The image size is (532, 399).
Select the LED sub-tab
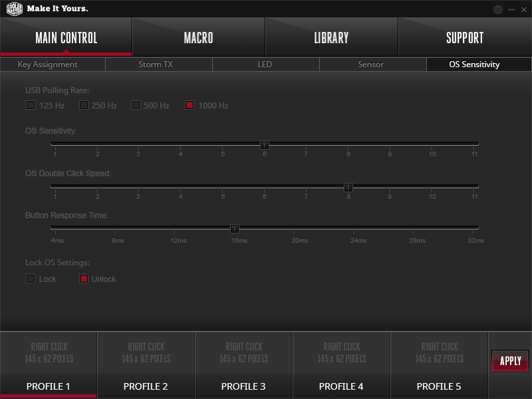pyautogui.click(x=266, y=65)
